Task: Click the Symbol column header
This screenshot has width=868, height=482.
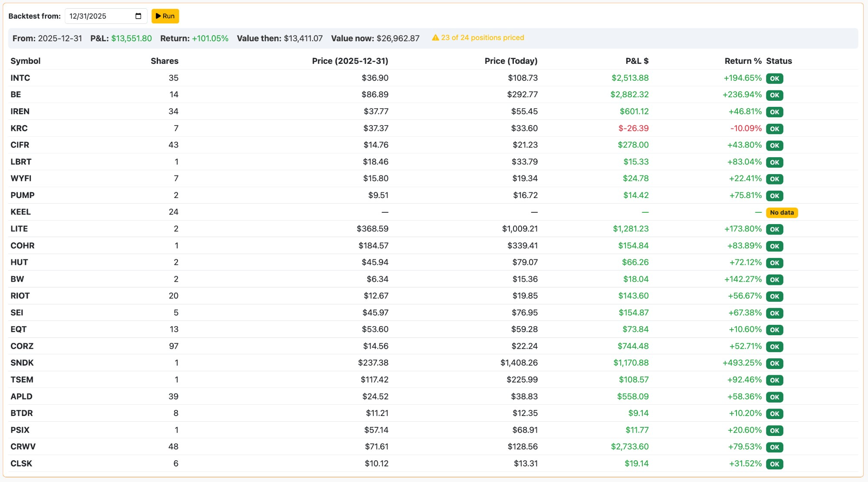Action: click(x=26, y=61)
